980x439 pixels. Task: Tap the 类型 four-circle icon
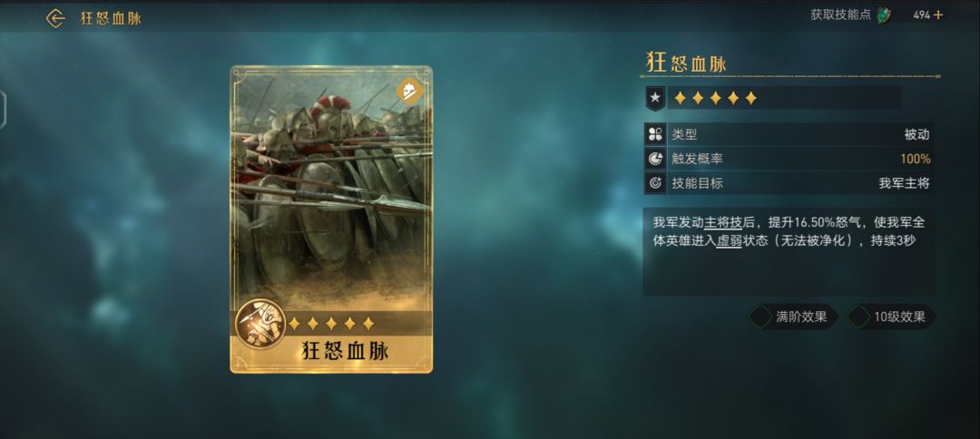tap(655, 134)
